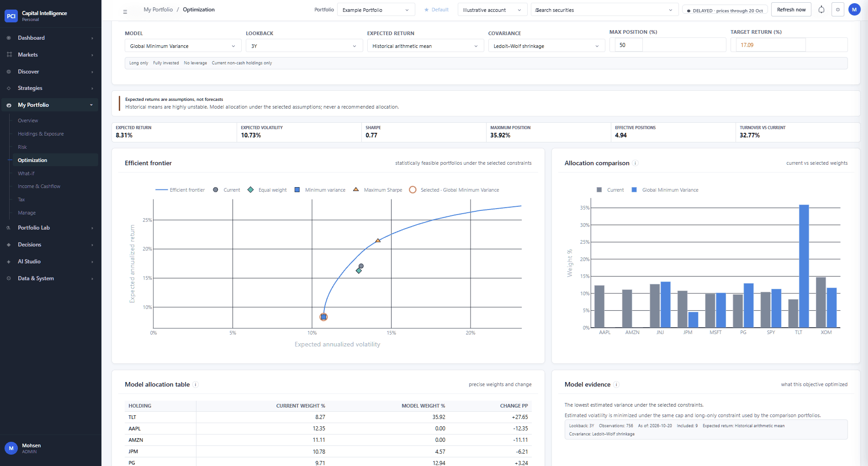
Task: Open Overview under My Portfolio
Action: click(28, 120)
